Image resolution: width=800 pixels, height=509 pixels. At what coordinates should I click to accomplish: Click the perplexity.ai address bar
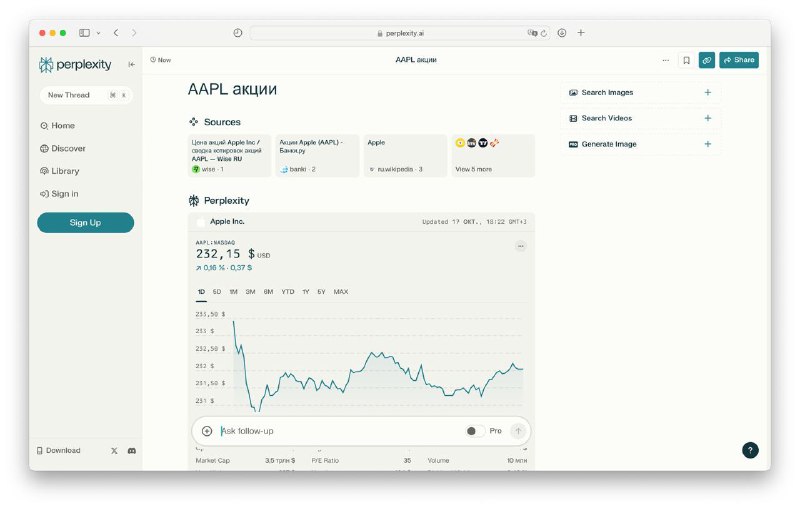pos(400,33)
